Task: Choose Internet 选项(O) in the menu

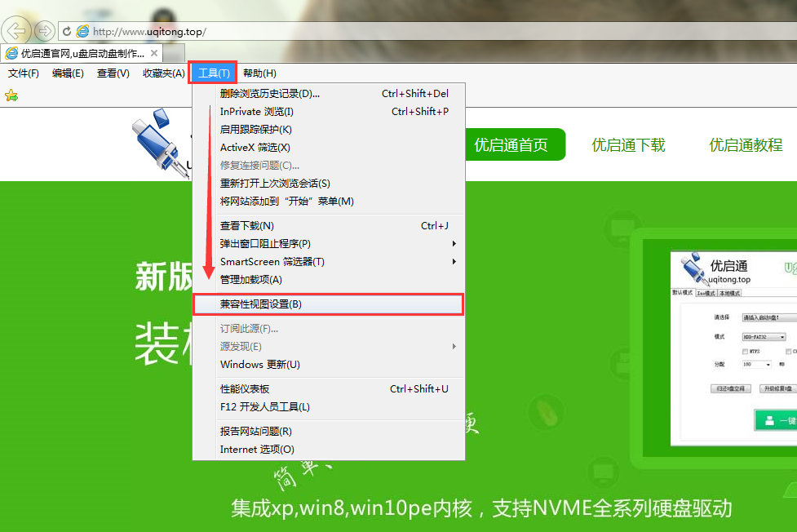Action: (257, 450)
